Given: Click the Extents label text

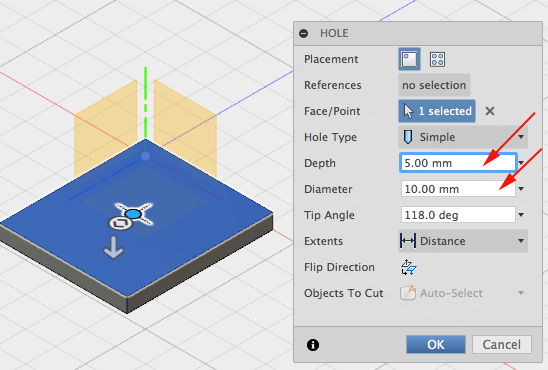Looking at the screenshot, I should pos(323,241).
